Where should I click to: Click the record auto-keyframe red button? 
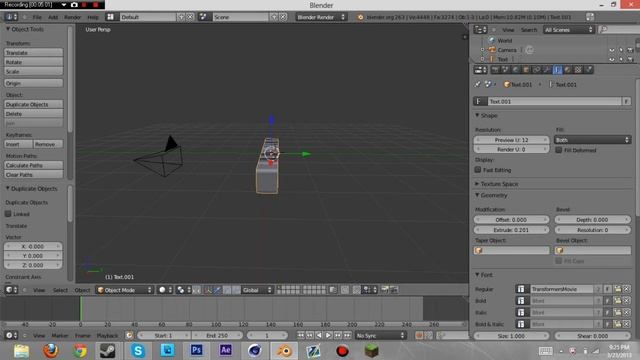coord(419,336)
